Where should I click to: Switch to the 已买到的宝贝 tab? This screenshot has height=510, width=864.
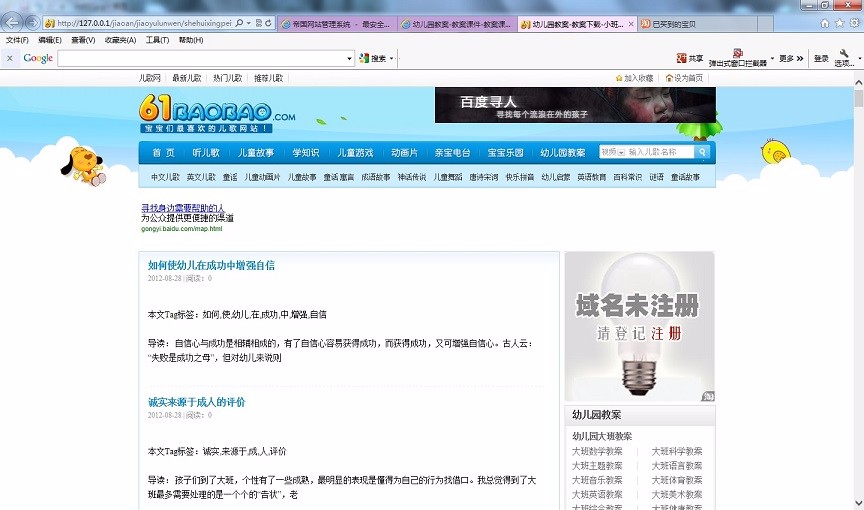698,24
